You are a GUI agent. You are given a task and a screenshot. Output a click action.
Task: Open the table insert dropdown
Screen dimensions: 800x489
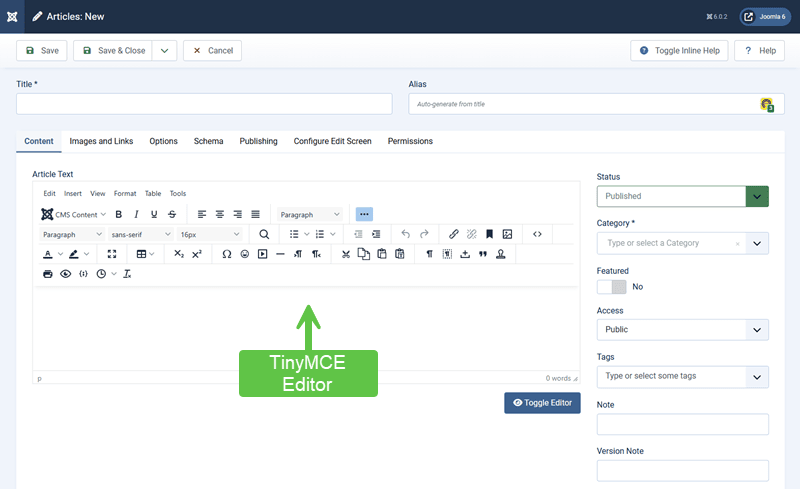coord(145,254)
